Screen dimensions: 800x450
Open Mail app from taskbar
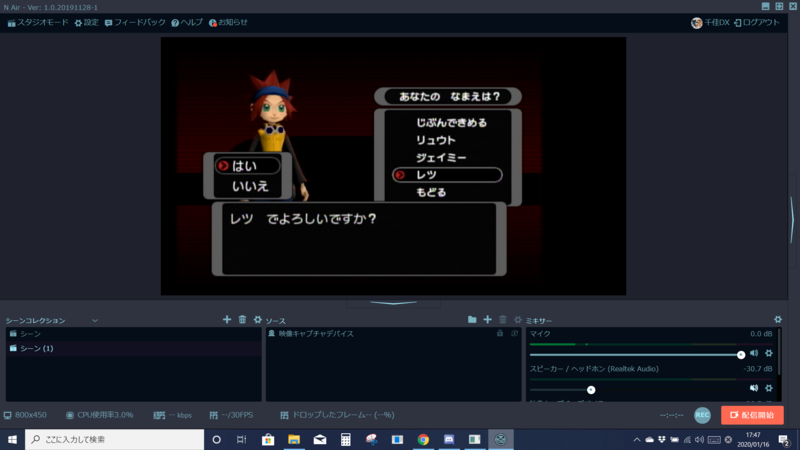pos(320,439)
